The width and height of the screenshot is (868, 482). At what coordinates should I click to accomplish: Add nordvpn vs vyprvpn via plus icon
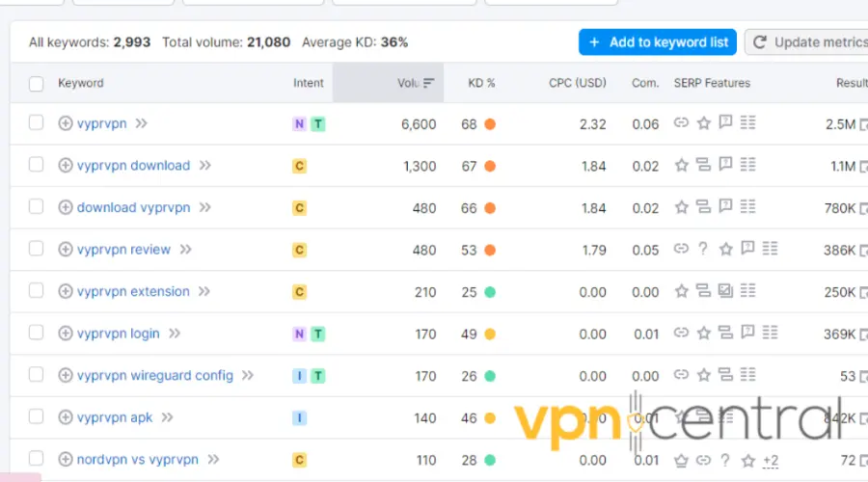[x=66, y=459]
